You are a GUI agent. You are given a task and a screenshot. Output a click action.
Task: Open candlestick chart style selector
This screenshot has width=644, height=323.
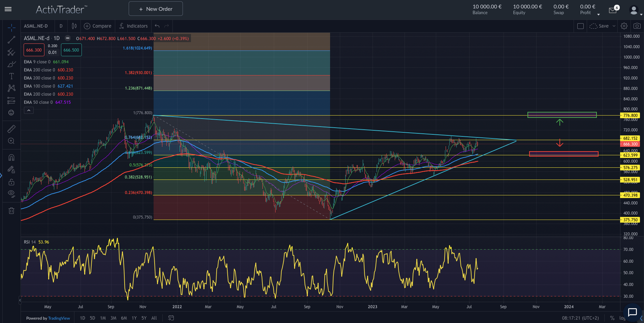74,26
